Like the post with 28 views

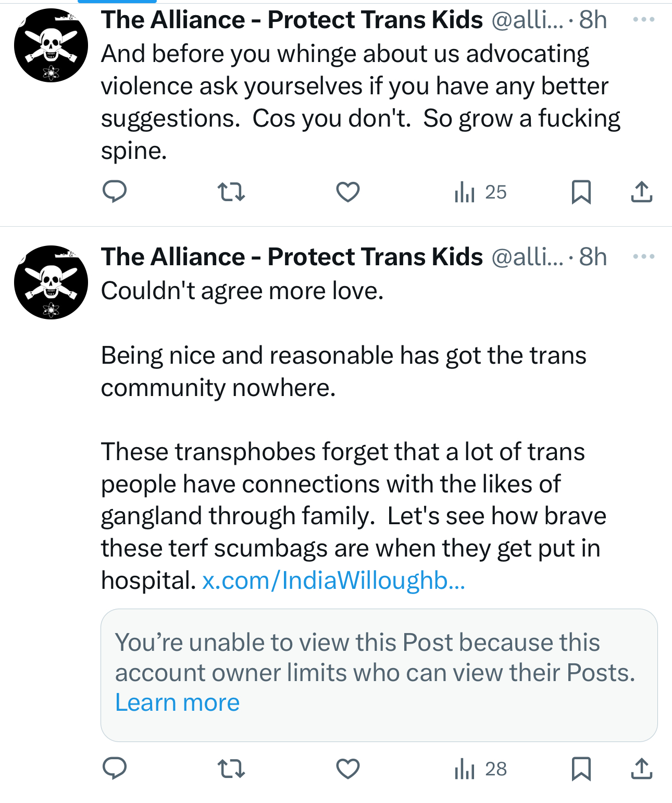tap(348, 769)
